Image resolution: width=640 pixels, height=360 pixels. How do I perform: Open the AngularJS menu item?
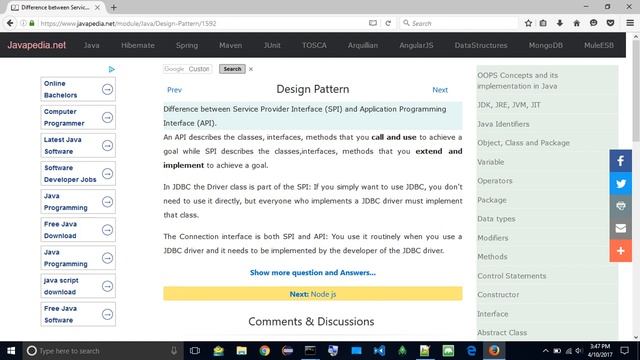coord(416,45)
